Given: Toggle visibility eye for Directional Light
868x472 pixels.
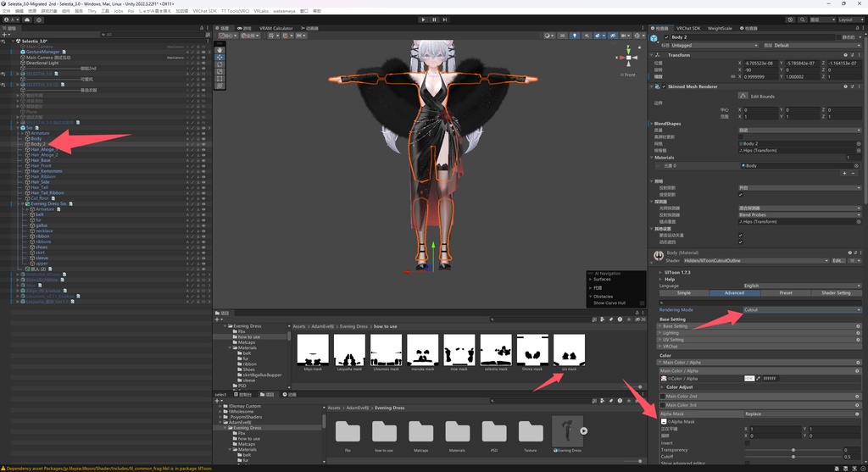Looking at the screenshot, I should (203, 63).
